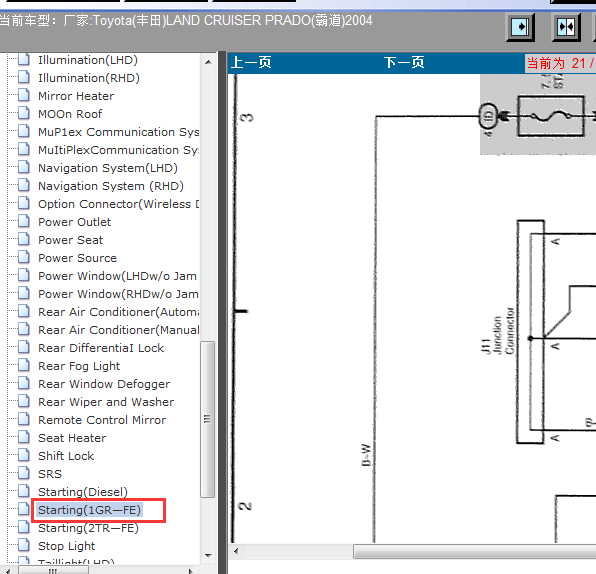Image resolution: width=596 pixels, height=574 pixels.
Task: Select Power Outlet entry
Action: pos(74,222)
